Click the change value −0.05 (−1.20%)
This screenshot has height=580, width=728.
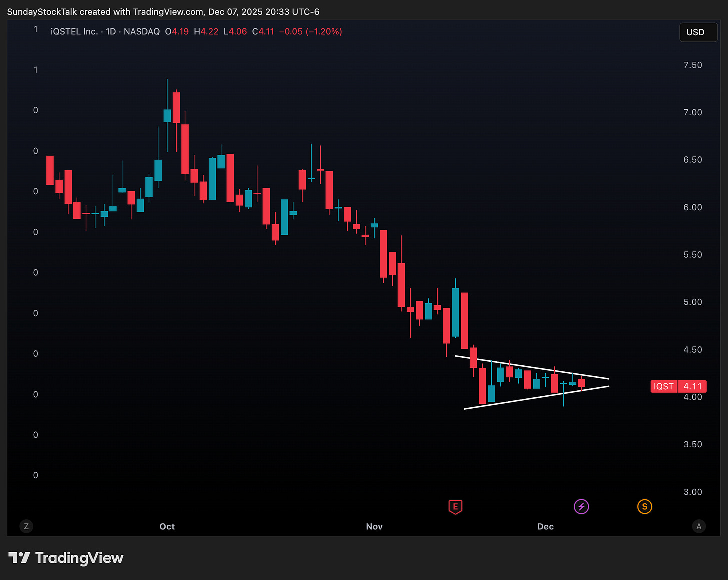coord(310,32)
